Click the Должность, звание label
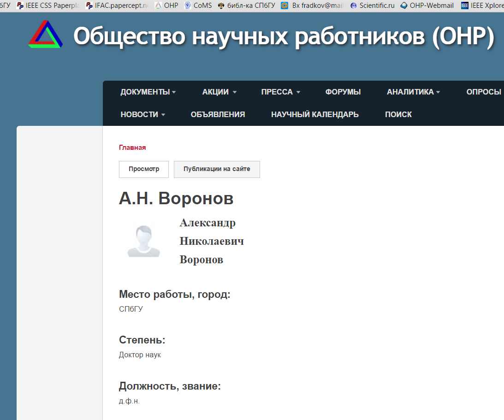 point(170,386)
